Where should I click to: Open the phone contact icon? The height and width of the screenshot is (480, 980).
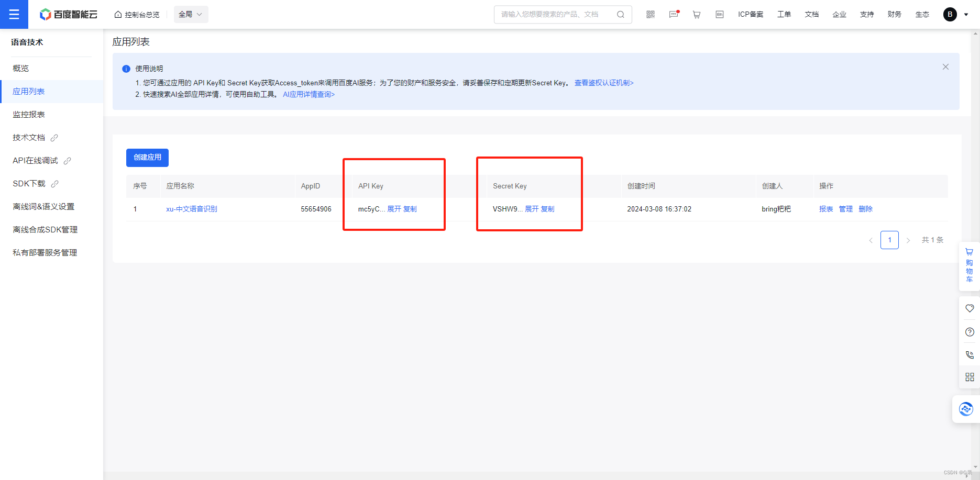(968, 354)
